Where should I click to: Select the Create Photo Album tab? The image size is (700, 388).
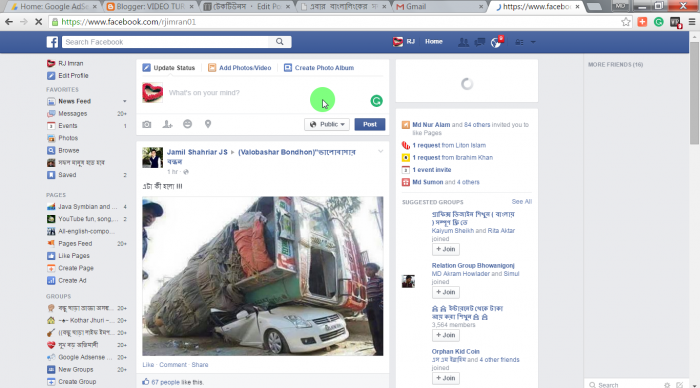[x=319, y=68]
